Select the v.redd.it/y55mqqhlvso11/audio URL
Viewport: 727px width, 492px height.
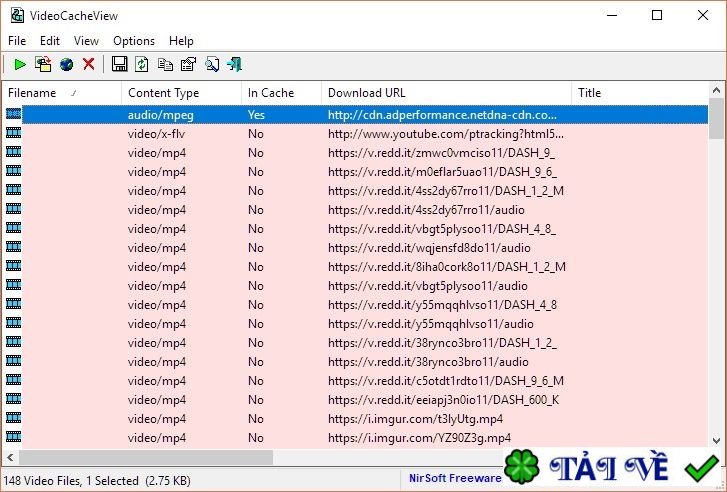[431, 324]
